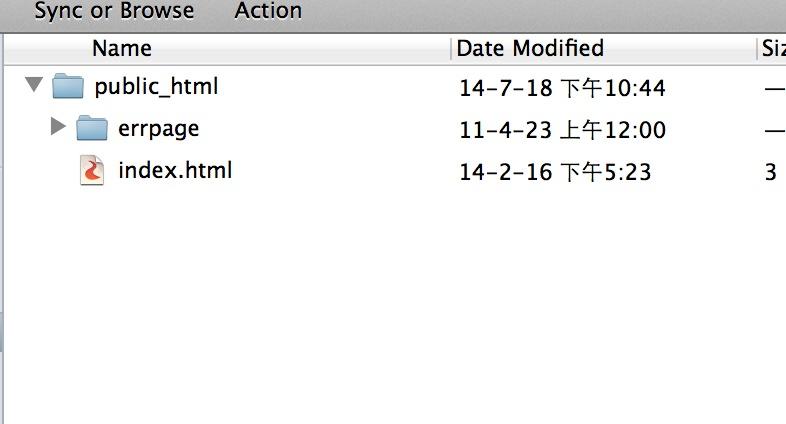
Task: Open the Action toolbar item
Action: 268,11
